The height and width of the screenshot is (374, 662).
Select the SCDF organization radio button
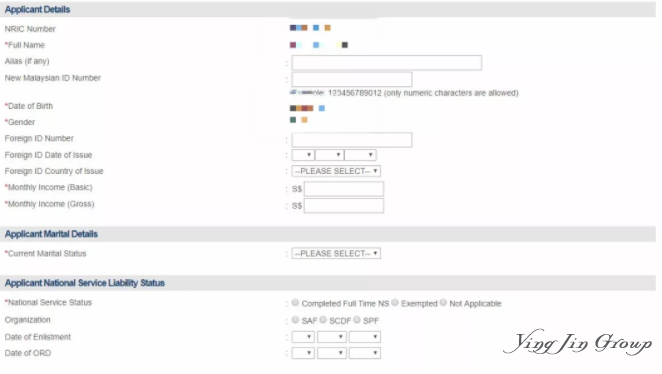click(323, 320)
